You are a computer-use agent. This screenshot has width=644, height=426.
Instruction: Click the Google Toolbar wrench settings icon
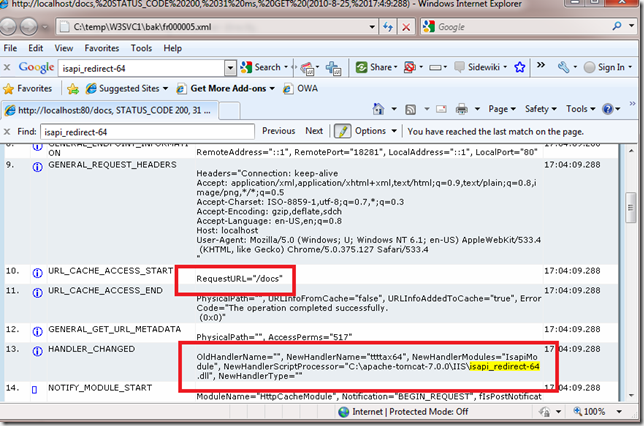pyautogui.click(x=565, y=67)
